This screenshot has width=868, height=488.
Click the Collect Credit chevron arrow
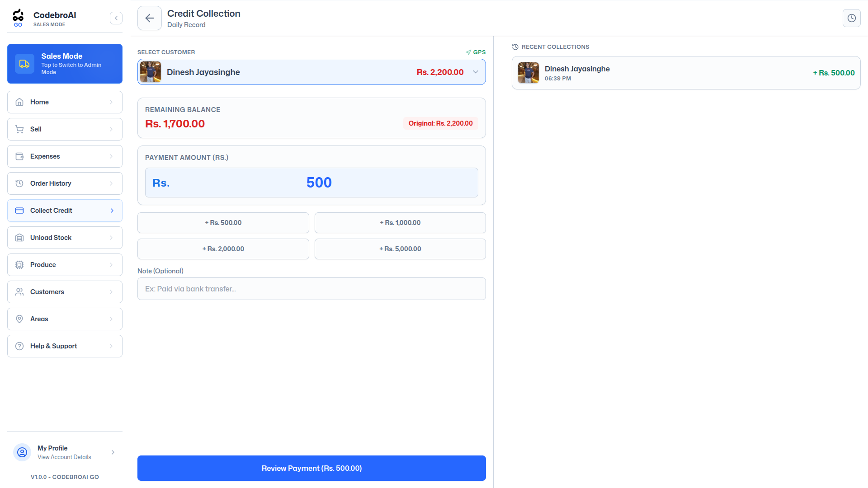tap(112, 211)
